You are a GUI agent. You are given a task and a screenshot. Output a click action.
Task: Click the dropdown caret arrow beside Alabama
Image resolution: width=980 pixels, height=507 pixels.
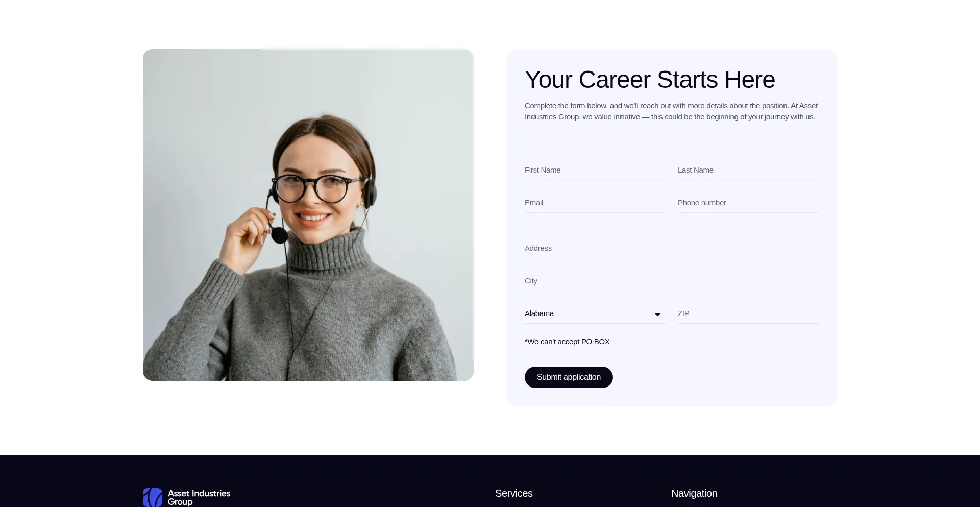[657, 315]
